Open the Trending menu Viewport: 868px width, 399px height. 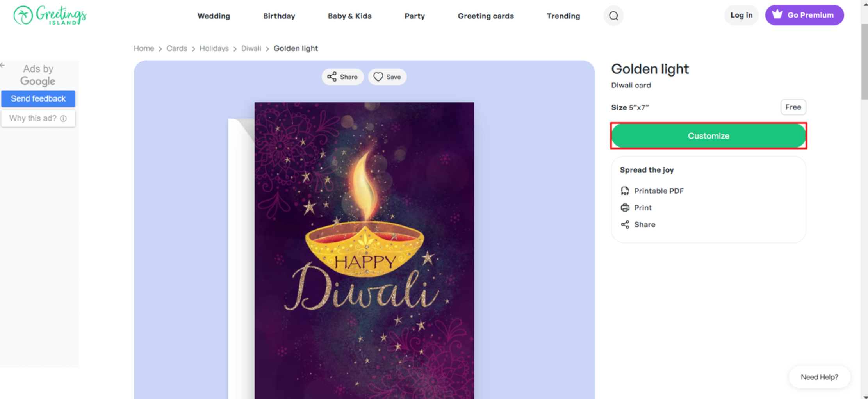[x=563, y=16]
